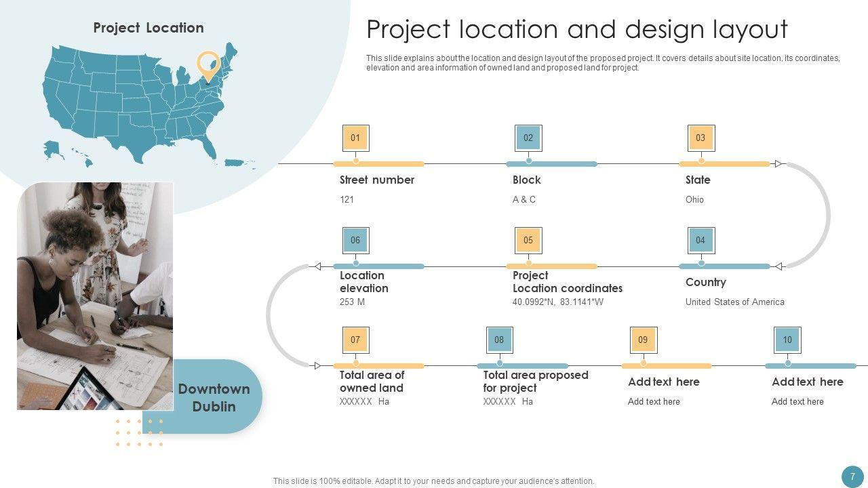This screenshot has height=488, width=868.
Task: Select the state value 'Ohio'
Action: point(694,199)
